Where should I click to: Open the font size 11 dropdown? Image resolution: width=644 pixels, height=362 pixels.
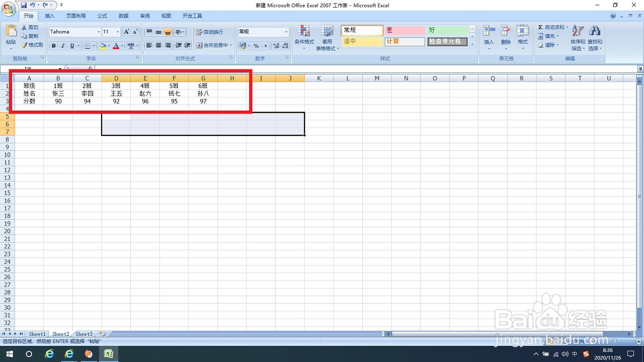pos(118,32)
